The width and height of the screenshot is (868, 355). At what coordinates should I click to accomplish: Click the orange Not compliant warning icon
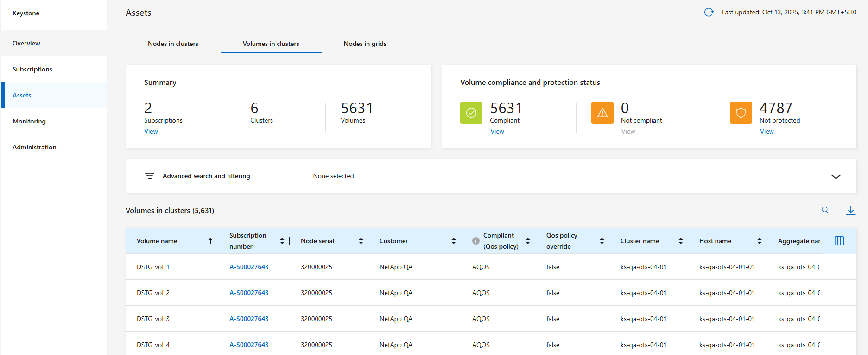point(602,113)
